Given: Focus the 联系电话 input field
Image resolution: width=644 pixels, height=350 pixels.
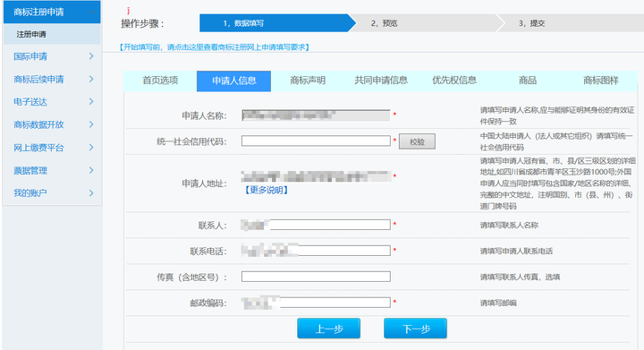Looking at the screenshot, I should click(x=316, y=251).
